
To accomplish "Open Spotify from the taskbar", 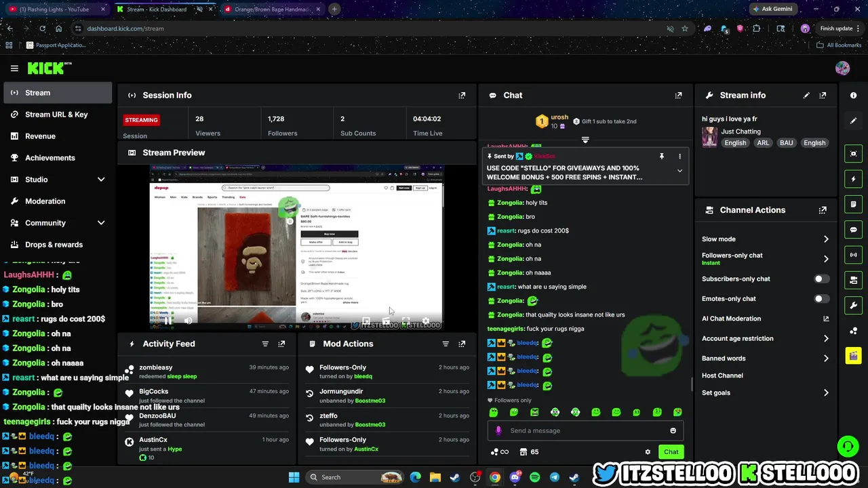I will pos(534,477).
